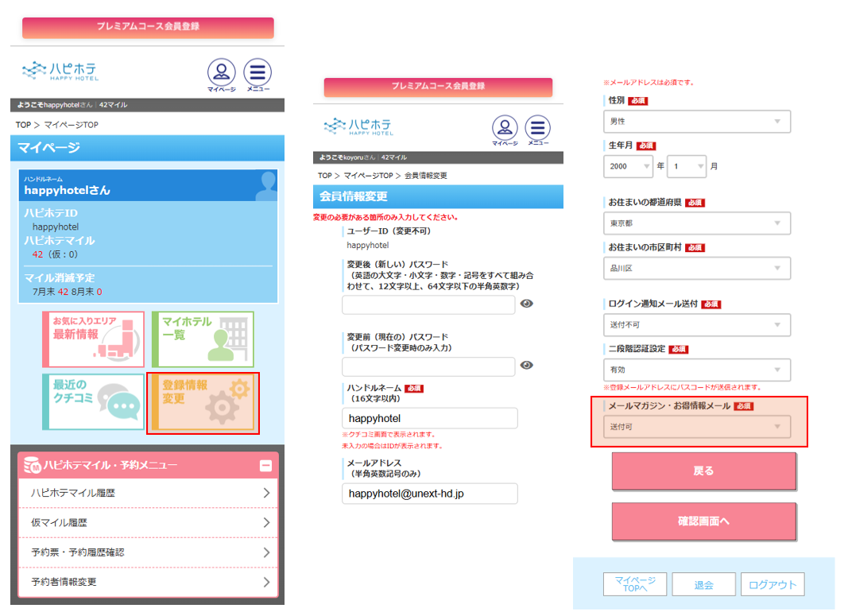Open マイページ icon on the マイページ screen header
The height and width of the screenshot is (616, 848).
222,75
